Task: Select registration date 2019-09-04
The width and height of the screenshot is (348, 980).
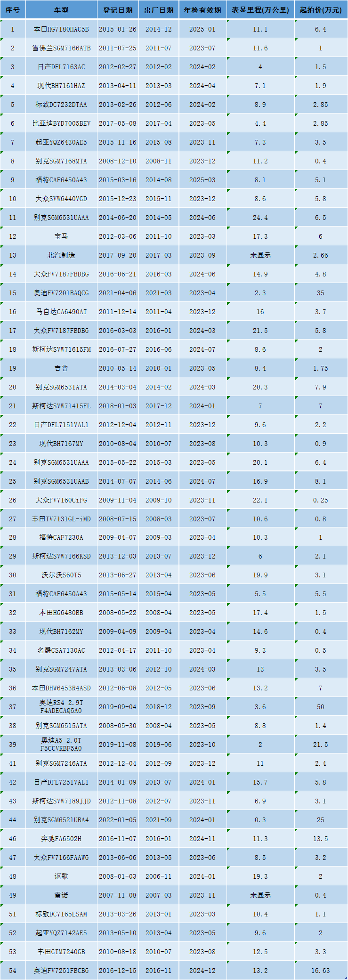Action: pos(118,707)
